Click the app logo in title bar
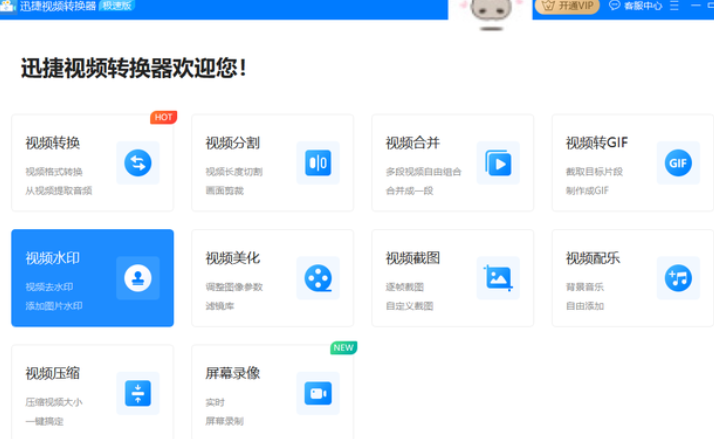Screen dimensions: 714x439 (8, 6)
